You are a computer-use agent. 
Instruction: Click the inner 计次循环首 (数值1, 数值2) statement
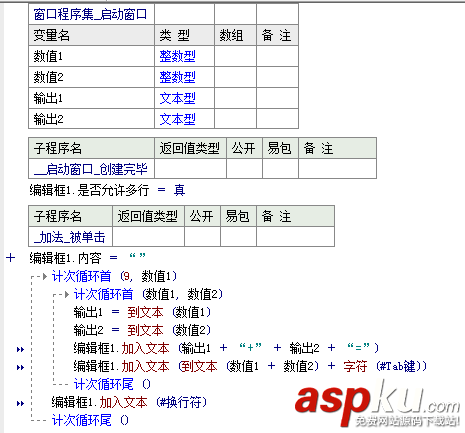pos(148,294)
